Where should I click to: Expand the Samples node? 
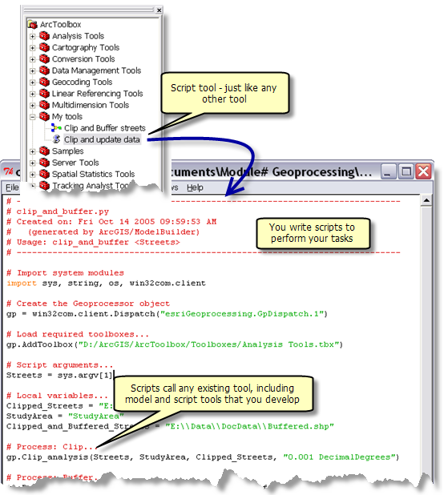pyautogui.click(x=33, y=151)
